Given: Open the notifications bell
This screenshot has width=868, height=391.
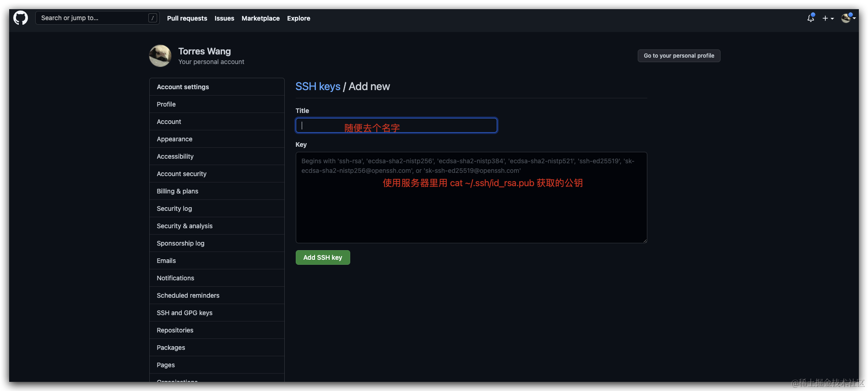Looking at the screenshot, I should pyautogui.click(x=811, y=18).
